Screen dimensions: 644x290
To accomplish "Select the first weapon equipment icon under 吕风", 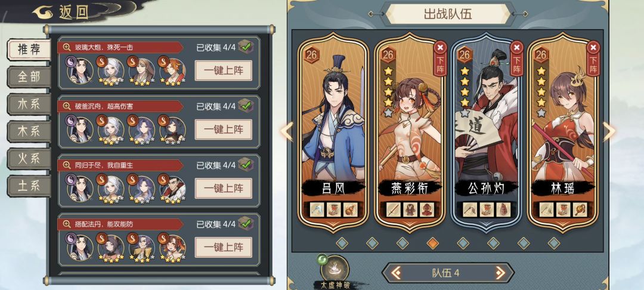I will pos(317,209).
